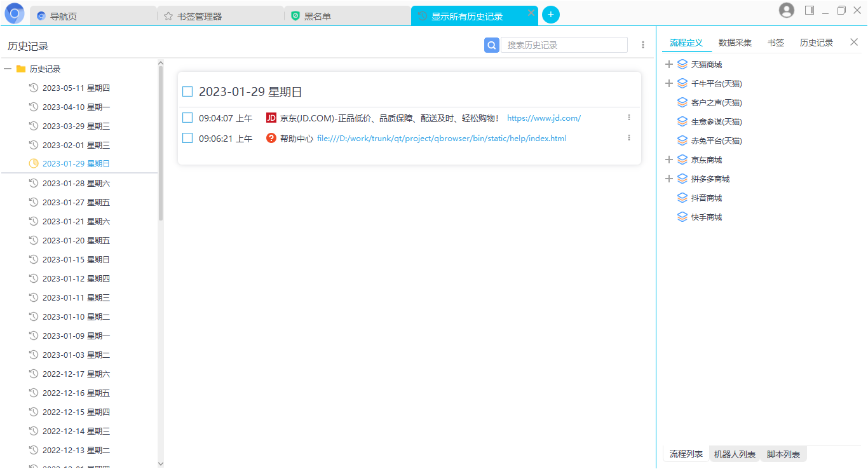868x469 pixels.
Task: Open the help index.html file link
Action: [442, 138]
